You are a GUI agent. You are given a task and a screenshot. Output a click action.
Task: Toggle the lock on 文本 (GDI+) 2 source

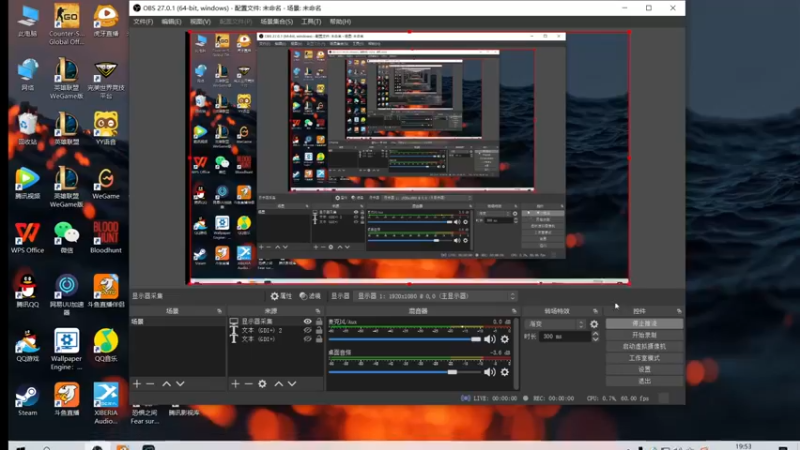pyautogui.click(x=319, y=330)
